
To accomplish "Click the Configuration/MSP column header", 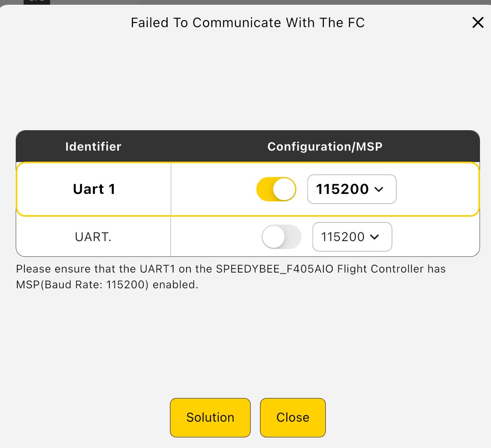I will (x=325, y=146).
